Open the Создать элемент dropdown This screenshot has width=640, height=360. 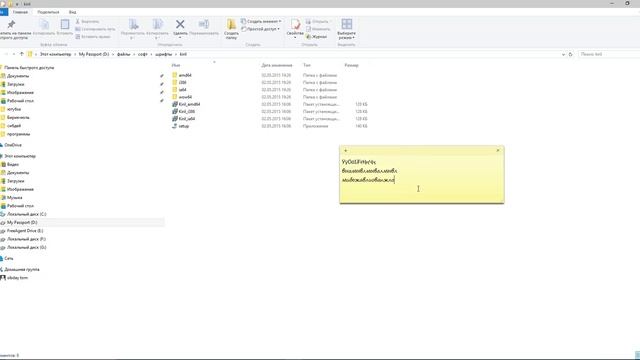[x=261, y=21]
